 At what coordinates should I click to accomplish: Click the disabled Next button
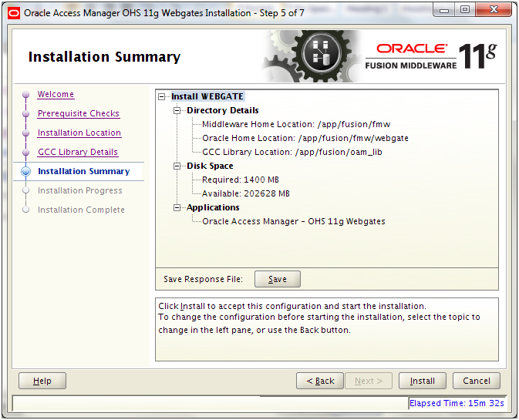(x=369, y=381)
